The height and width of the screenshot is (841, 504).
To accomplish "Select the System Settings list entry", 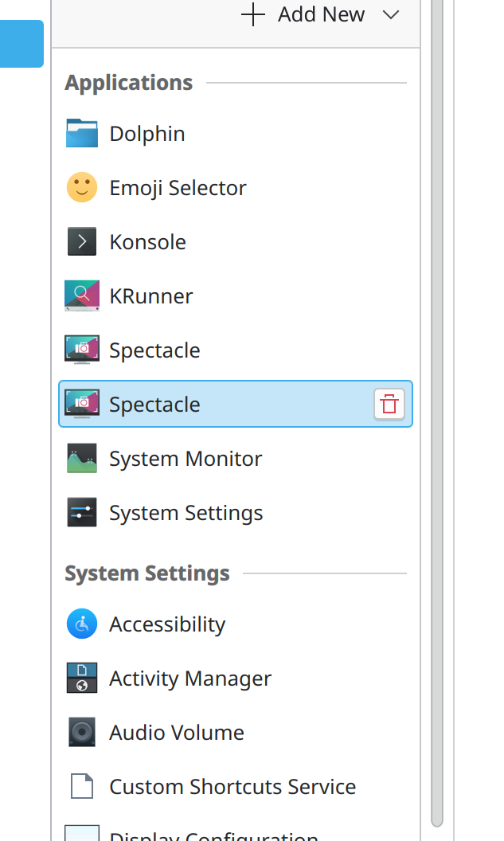I will [236, 513].
